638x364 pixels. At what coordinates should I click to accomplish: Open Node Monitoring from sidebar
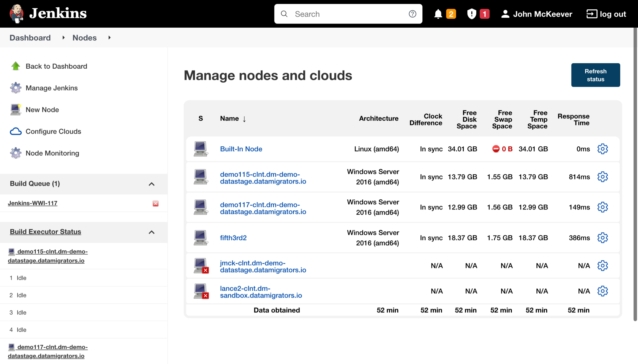click(x=52, y=153)
